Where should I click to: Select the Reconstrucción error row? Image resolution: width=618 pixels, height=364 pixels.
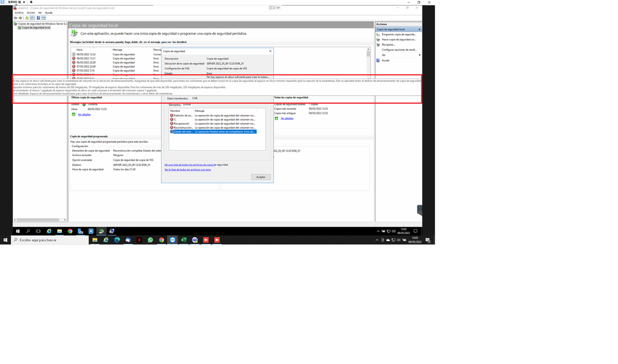coord(213,128)
